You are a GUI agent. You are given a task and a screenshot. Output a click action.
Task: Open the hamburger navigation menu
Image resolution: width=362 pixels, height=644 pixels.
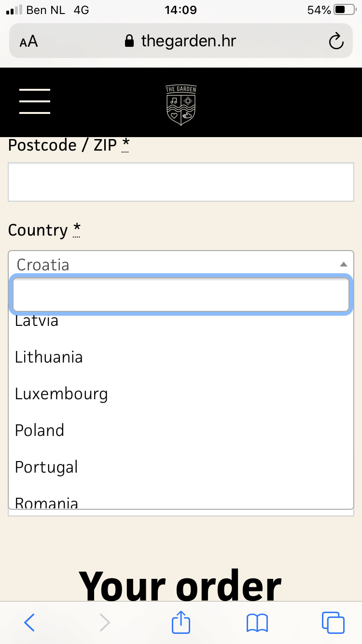[x=35, y=101]
